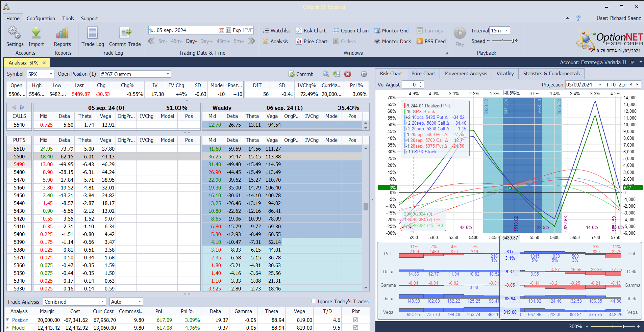Click the puts option chain scrollbar thumb
644x332 pixels.
tap(366, 207)
